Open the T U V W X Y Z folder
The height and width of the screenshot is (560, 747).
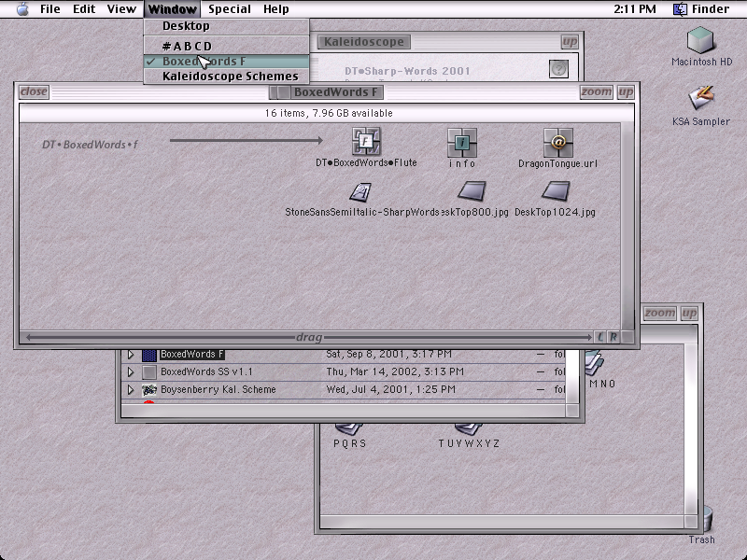pyautogui.click(x=469, y=428)
